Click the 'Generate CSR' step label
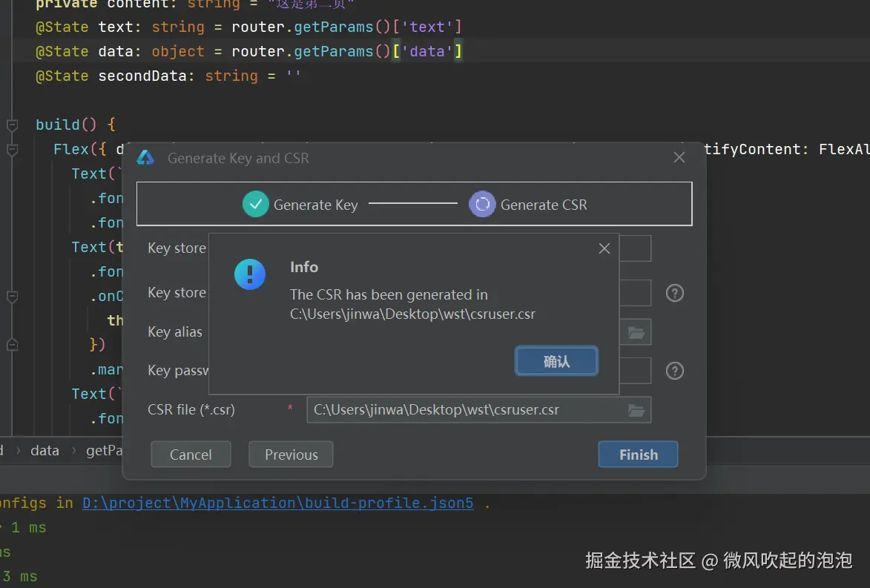 tap(544, 205)
